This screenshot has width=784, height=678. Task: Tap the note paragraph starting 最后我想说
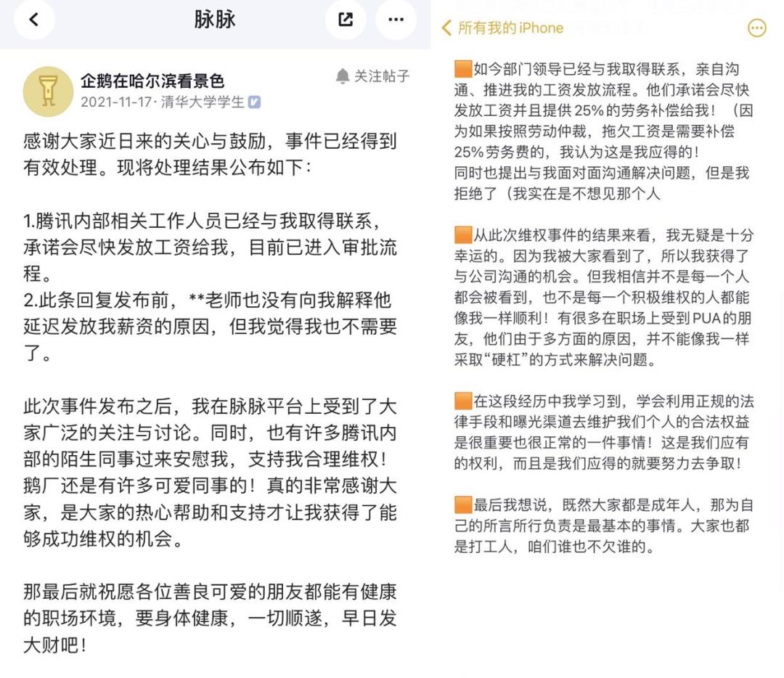click(604, 526)
